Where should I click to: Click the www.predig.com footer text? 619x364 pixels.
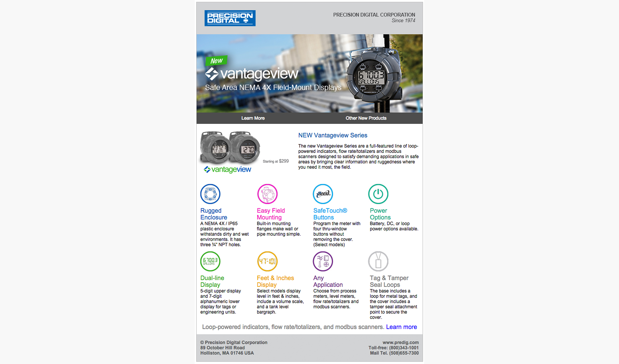click(x=400, y=342)
